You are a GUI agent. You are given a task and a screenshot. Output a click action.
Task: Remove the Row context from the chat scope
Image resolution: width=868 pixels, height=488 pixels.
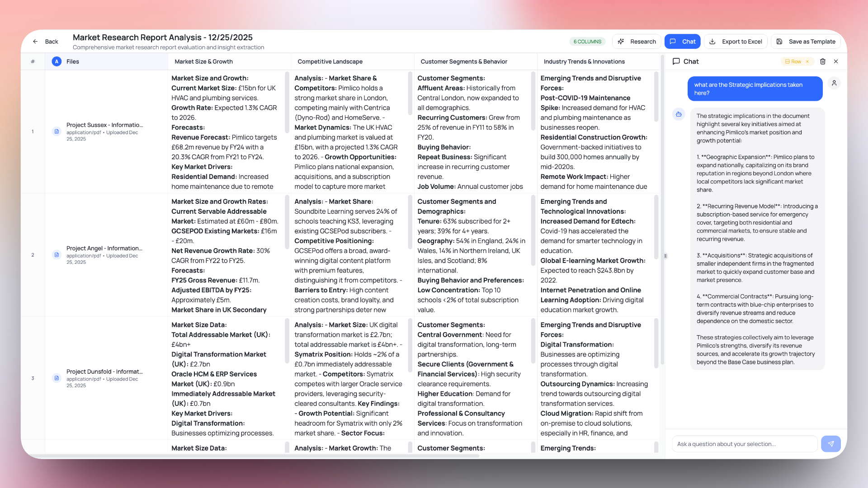pyautogui.click(x=807, y=61)
